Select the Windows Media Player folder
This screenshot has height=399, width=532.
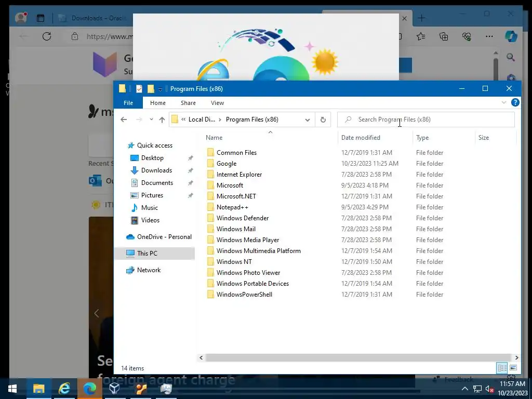[248, 240]
